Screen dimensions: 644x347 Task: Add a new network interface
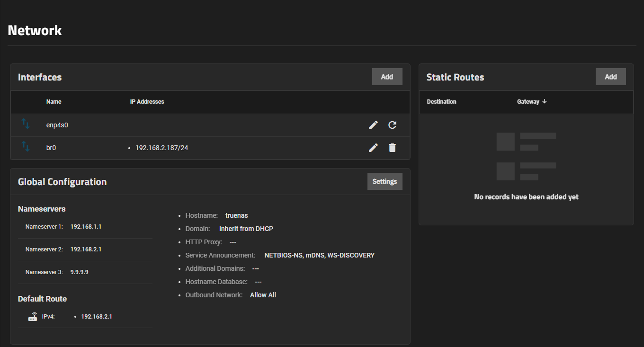(x=387, y=77)
